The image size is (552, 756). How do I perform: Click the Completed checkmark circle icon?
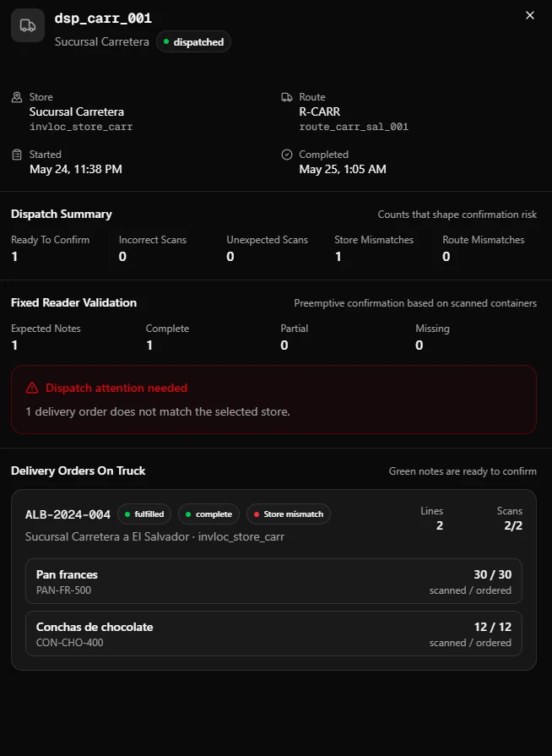pyautogui.click(x=287, y=155)
